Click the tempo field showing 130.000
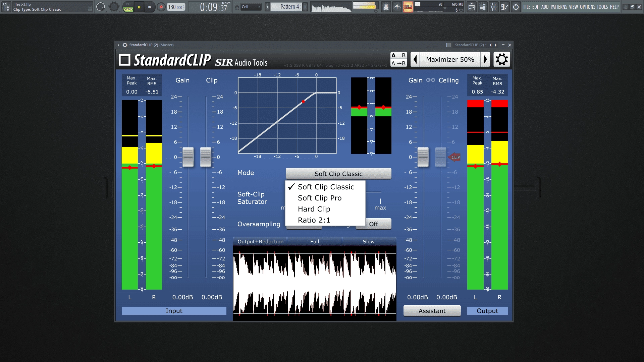644x362 pixels. pos(176,7)
